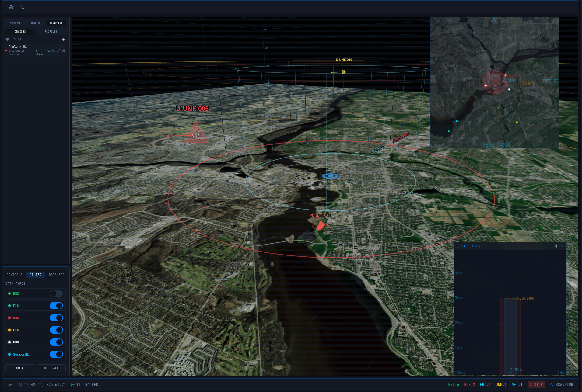Select the U-UNK-010 yellow track marker

[x=344, y=72]
